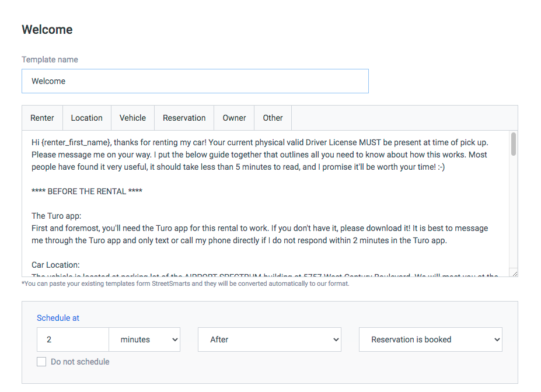Open the Renter variables tab
541x392 pixels.
pos(42,118)
